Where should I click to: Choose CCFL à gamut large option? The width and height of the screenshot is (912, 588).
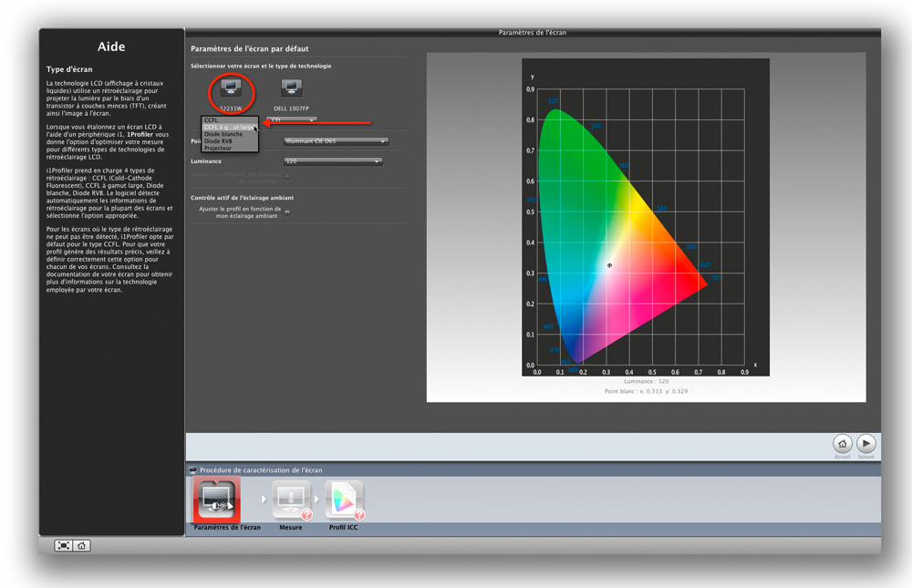point(230,127)
